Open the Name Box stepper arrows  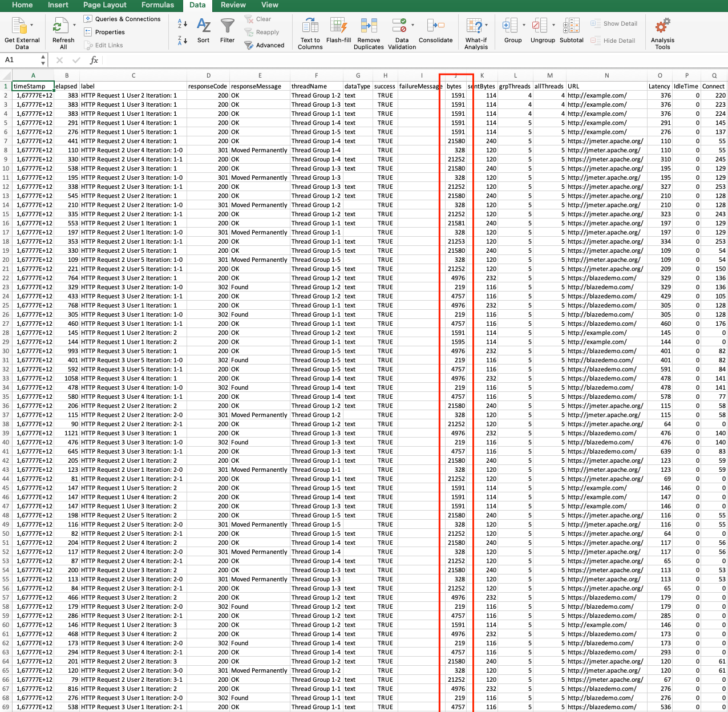43,60
